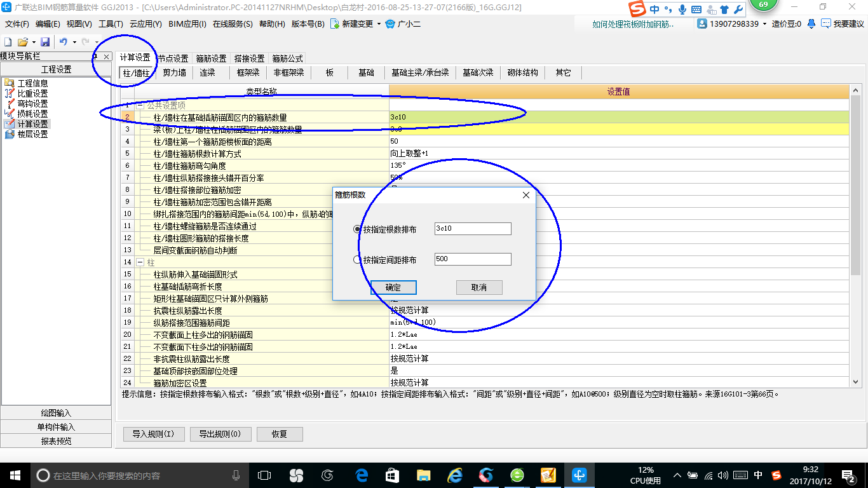Click the 3c10 bar count input field
This screenshot has height=488, width=868.
point(473,229)
